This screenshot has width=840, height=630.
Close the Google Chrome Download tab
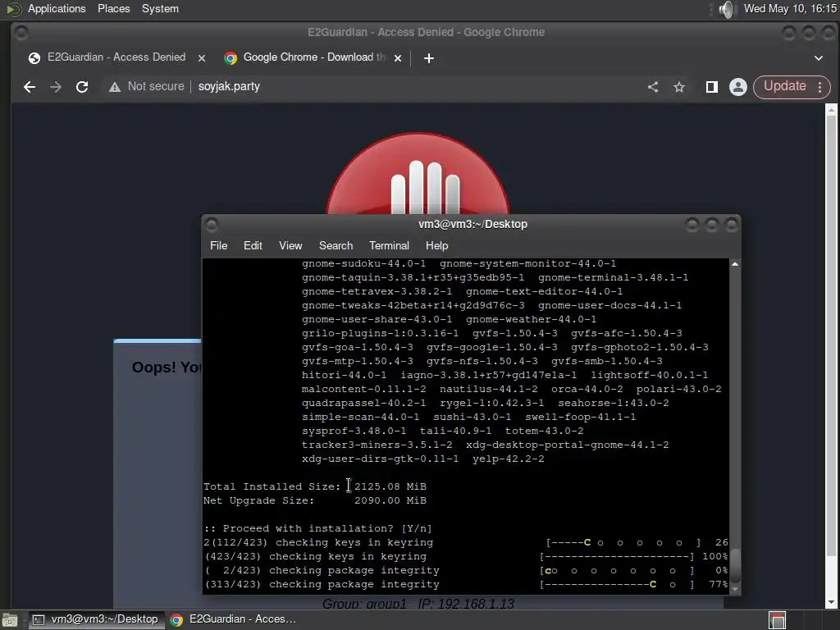(x=398, y=58)
